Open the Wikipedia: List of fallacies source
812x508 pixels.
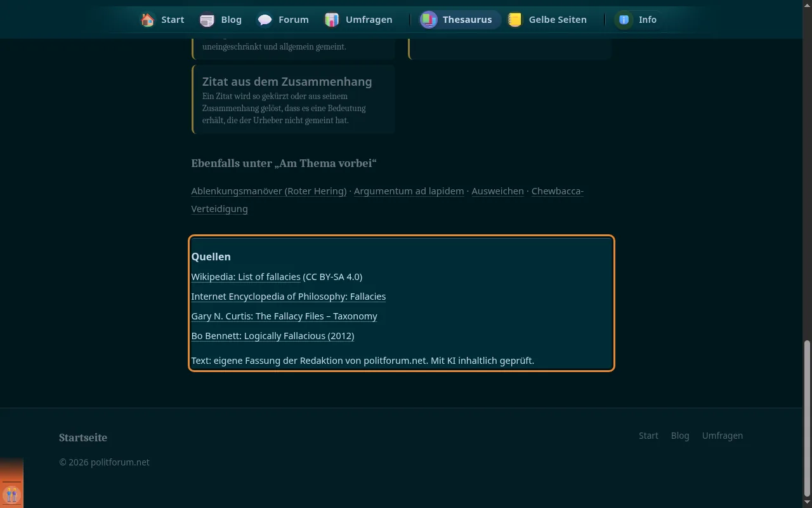(x=246, y=277)
